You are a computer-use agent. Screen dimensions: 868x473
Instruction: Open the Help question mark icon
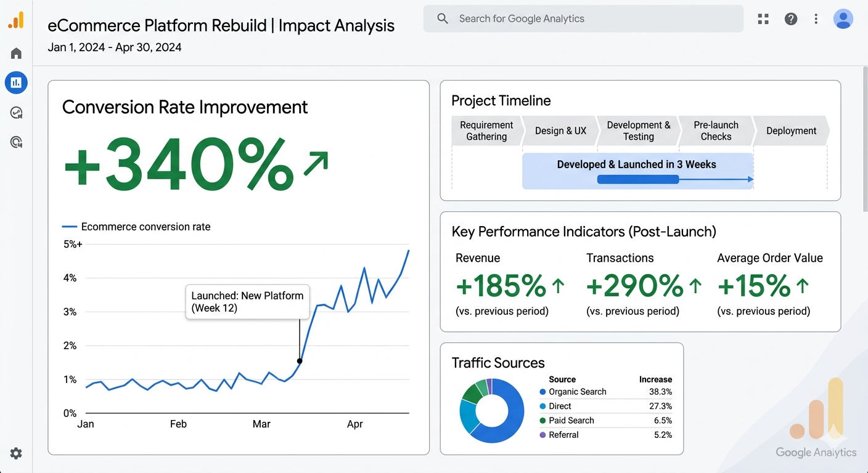791,19
